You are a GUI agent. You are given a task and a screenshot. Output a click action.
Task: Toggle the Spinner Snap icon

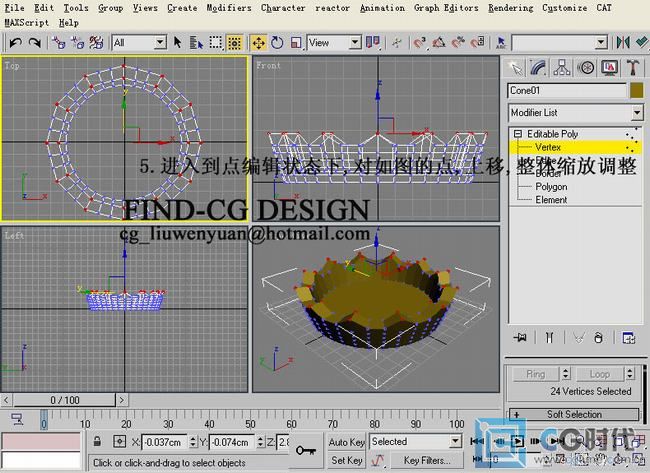pyautogui.click(x=478, y=42)
